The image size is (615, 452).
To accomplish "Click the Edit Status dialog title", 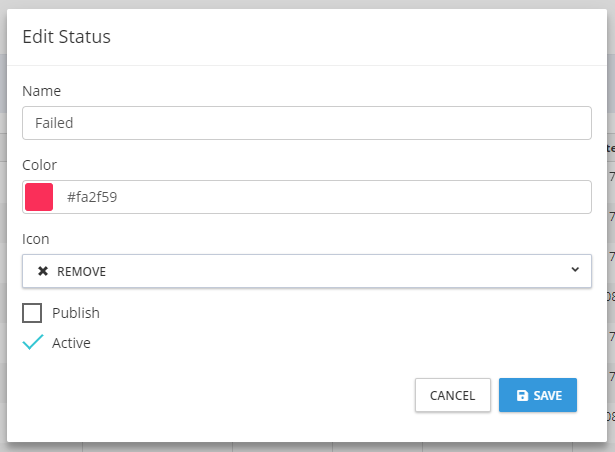I will pyautogui.click(x=66, y=37).
